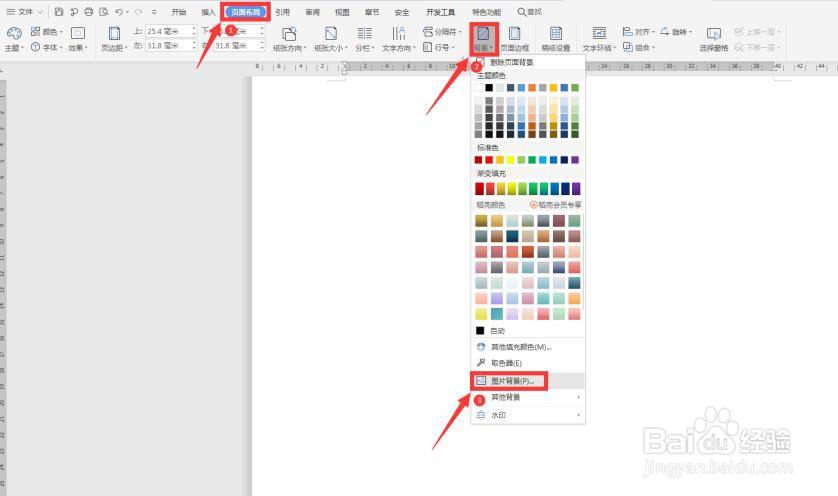Pick the black theme color swatch

pos(489,88)
